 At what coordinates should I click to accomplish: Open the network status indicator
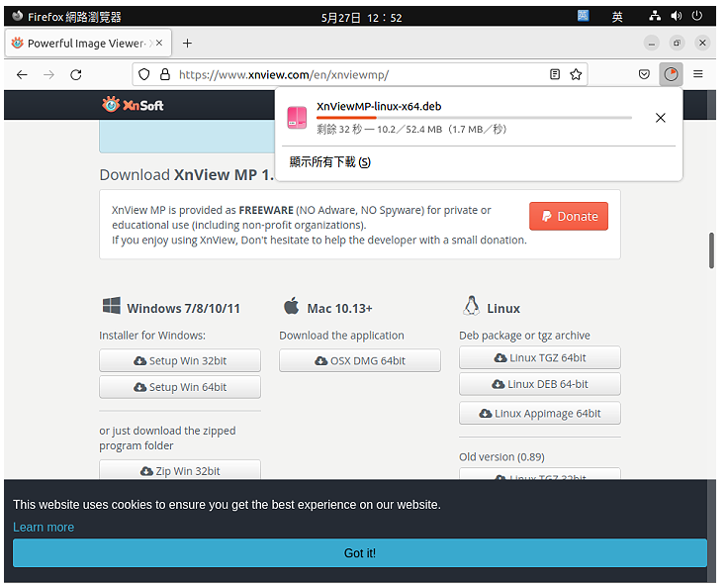click(655, 16)
